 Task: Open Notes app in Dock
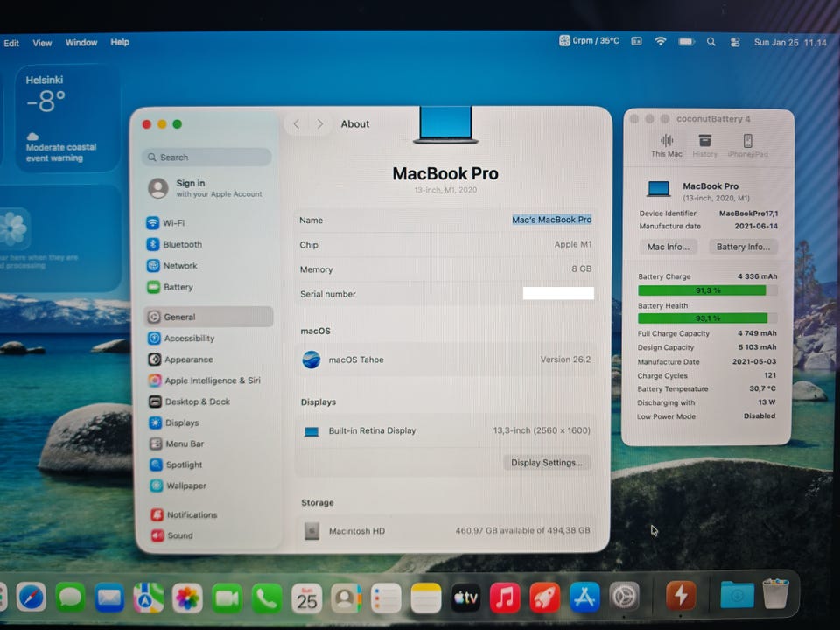point(426,598)
